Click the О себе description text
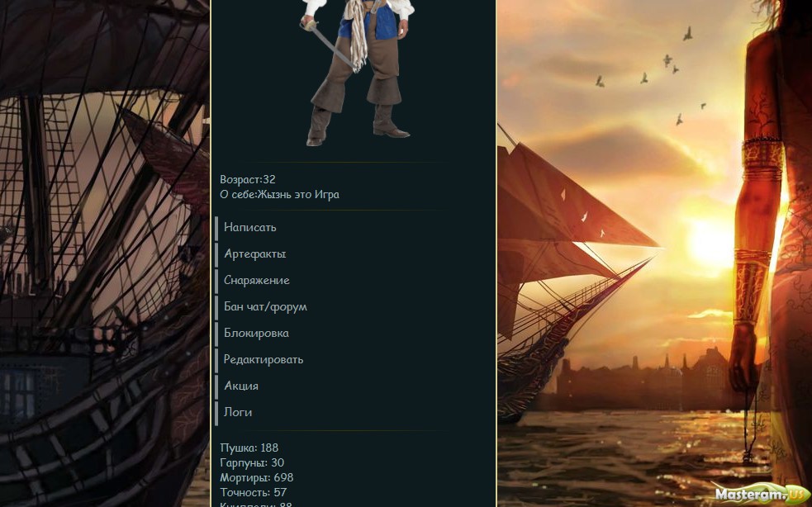This screenshot has height=507, width=812. 280,195
